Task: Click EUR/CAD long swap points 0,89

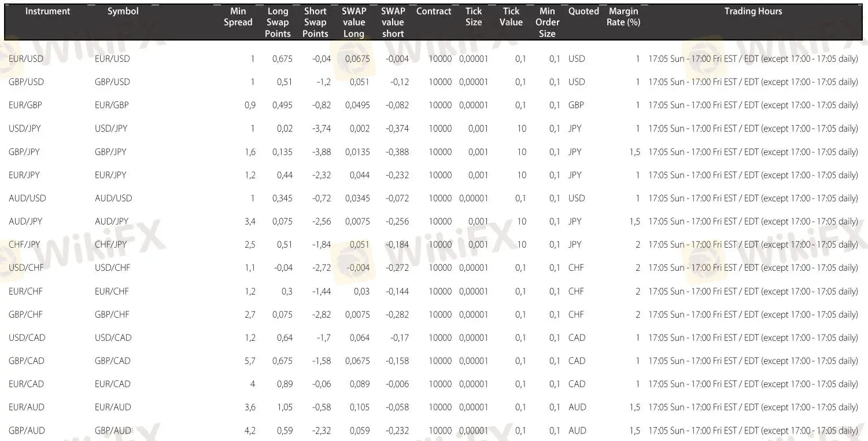Action: coord(285,384)
